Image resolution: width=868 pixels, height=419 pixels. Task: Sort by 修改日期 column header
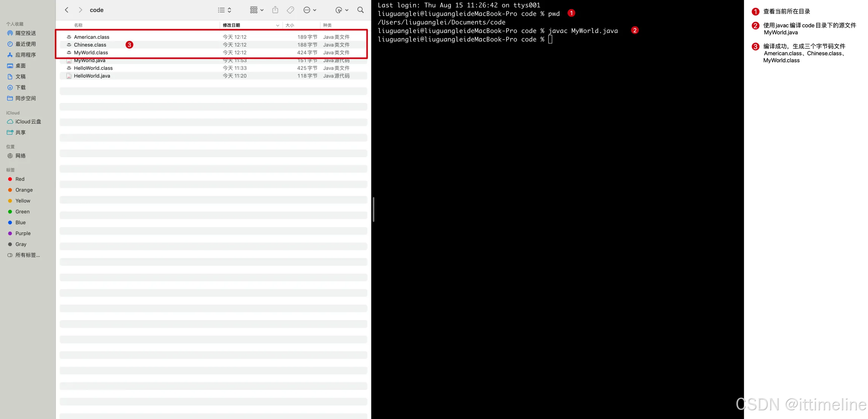tap(231, 25)
